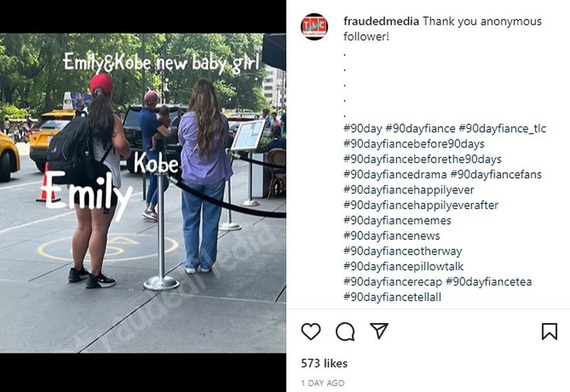
Task: Open the fraudedmedia profile picture
Action: click(315, 27)
